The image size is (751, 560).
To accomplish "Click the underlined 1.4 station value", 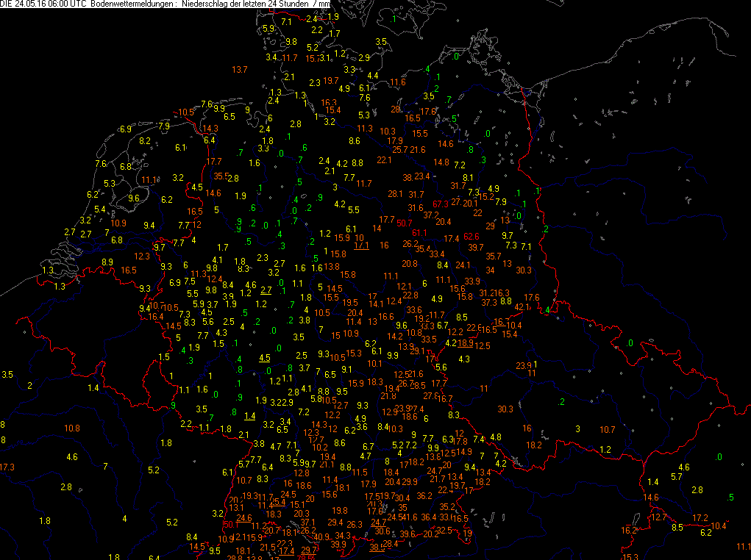I will [x=250, y=415].
